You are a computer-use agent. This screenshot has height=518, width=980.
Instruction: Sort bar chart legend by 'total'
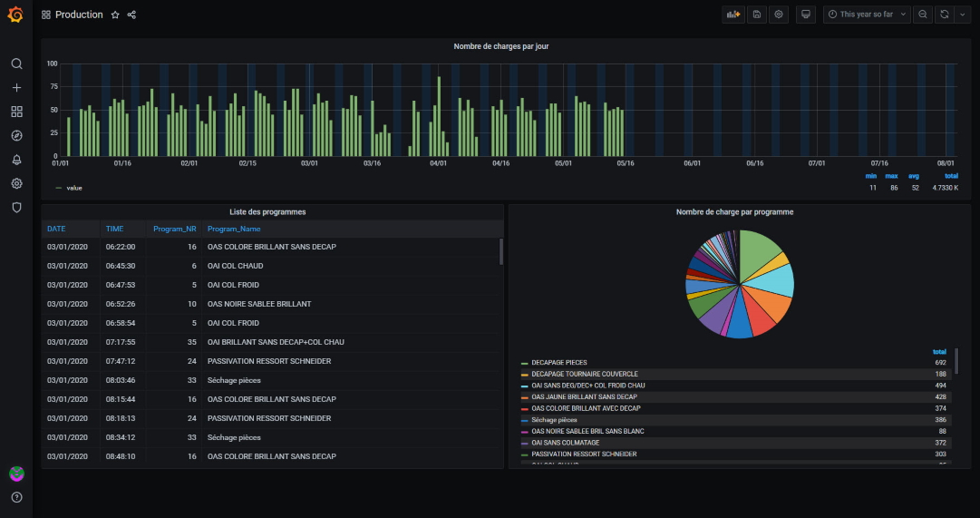click(951, 176)
